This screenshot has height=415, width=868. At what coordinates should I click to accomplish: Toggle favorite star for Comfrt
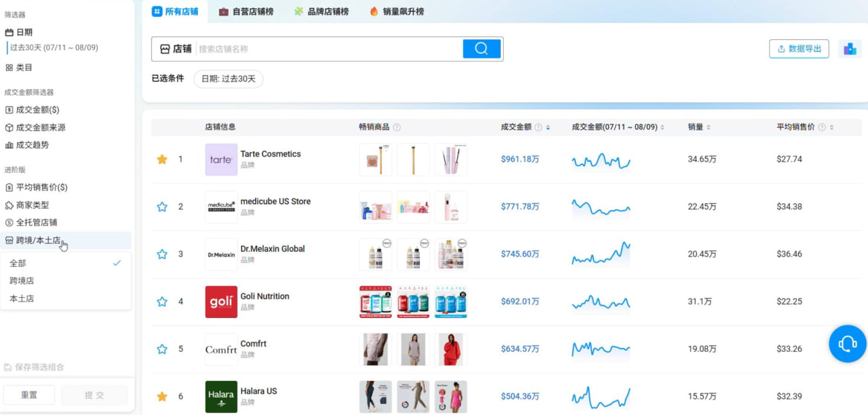click(x=162, y=349)
